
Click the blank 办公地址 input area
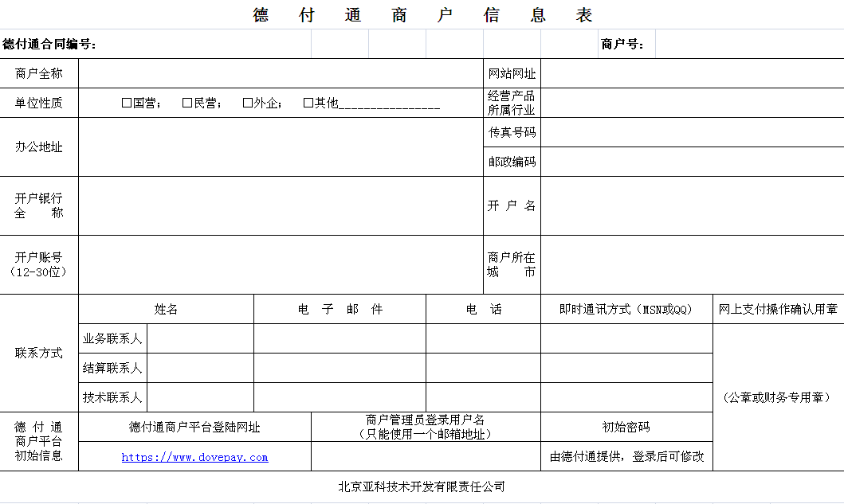(x=281, y=147)
